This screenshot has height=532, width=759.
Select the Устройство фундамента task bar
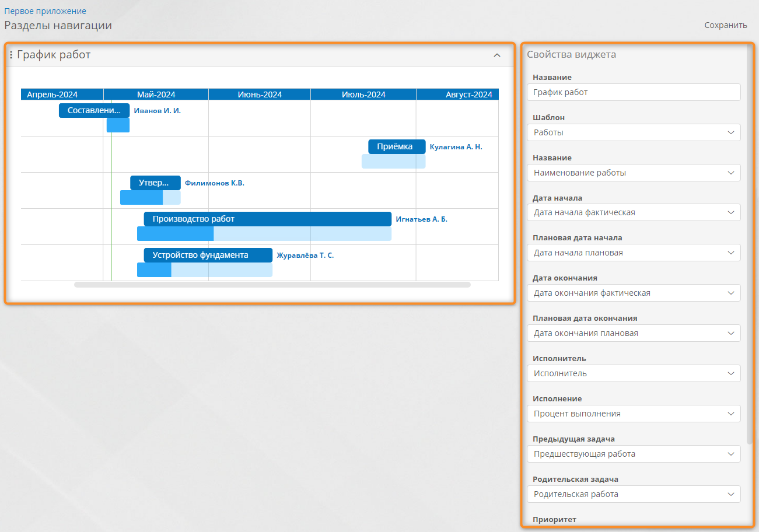pos(208,256)
